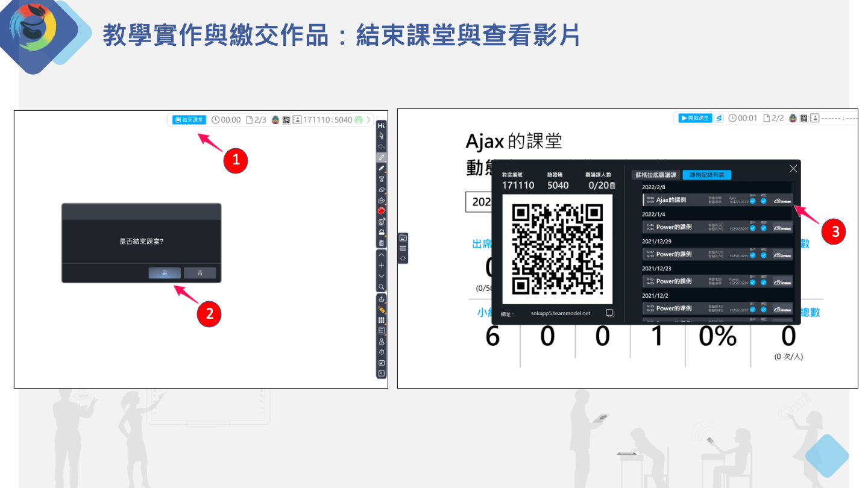Select the highlighted pen tool

click(x=381, y=158)
